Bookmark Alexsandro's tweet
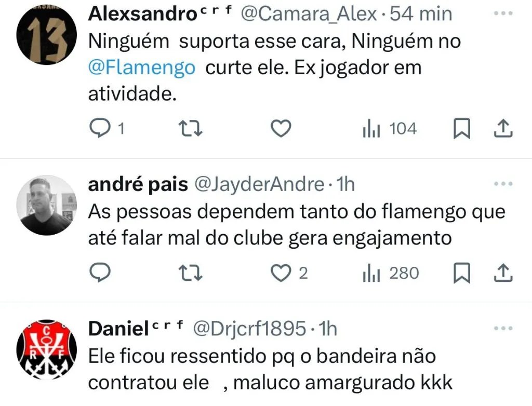The height and width of the screenshot is (406, 532). (x=462, y=129)
